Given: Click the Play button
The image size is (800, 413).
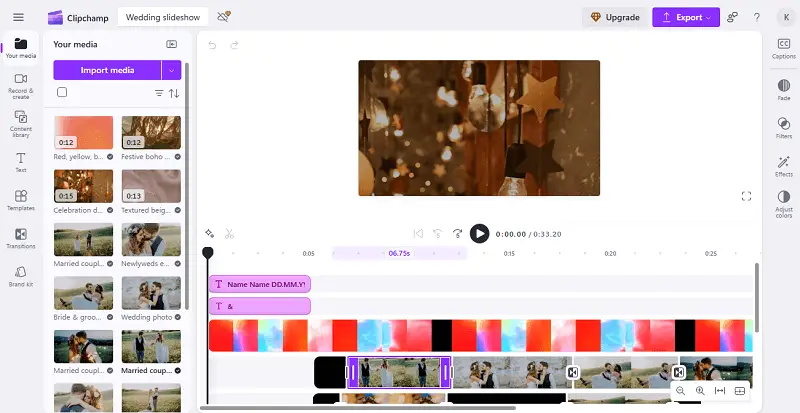Looking at the screenshot, I should click(479, 234).
